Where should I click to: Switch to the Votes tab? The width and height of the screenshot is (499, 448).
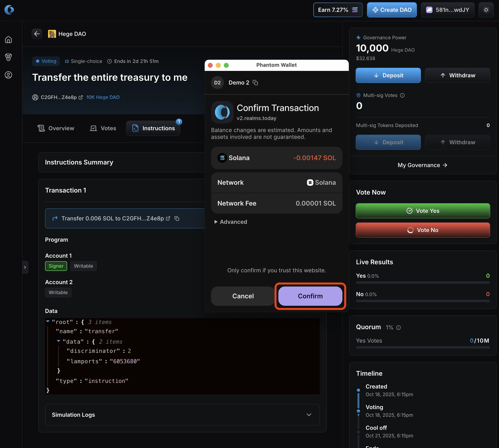103,128
